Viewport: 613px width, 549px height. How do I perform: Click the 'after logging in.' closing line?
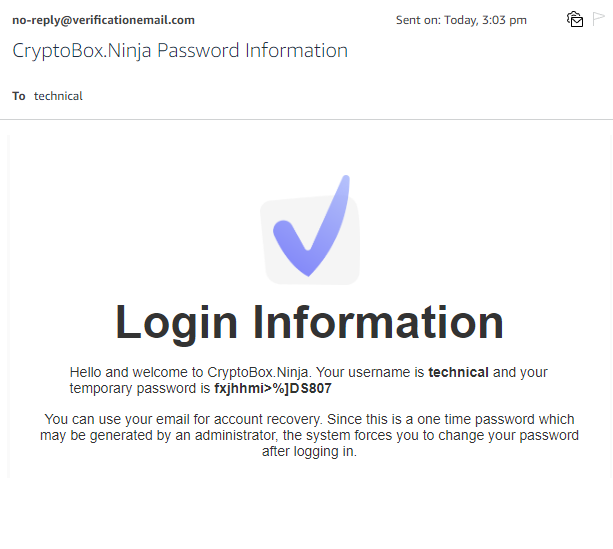point(309,451)
